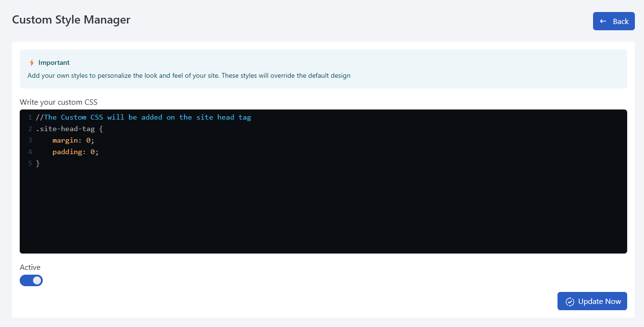Click the Custom Style Manager heading
Image resolution: width=644 pixels, height=327 pixels.
point(71,20)
